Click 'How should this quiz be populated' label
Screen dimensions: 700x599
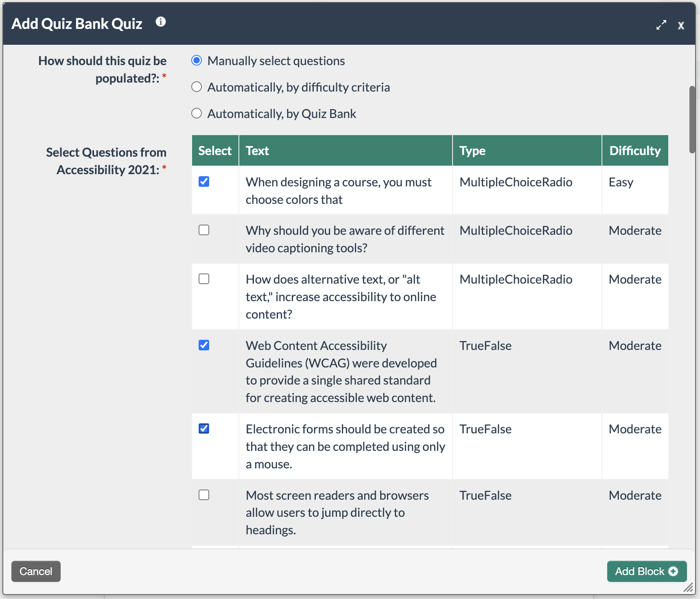[x=103, y=70]
